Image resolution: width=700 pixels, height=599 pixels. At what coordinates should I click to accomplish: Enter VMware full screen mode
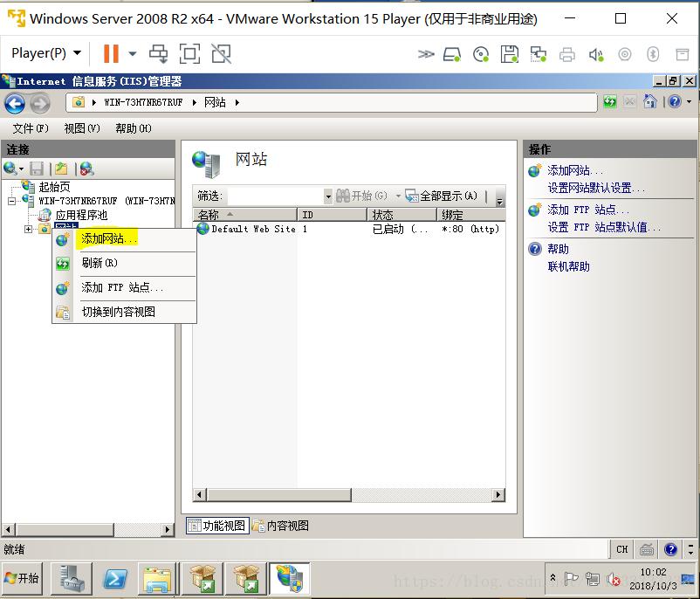[189, 54]
